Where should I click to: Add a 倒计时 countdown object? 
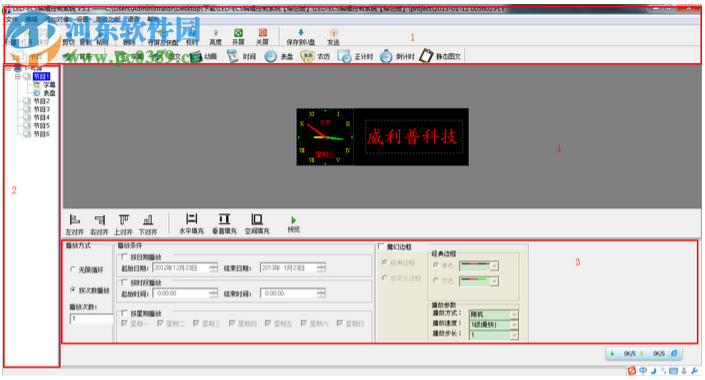397,56
